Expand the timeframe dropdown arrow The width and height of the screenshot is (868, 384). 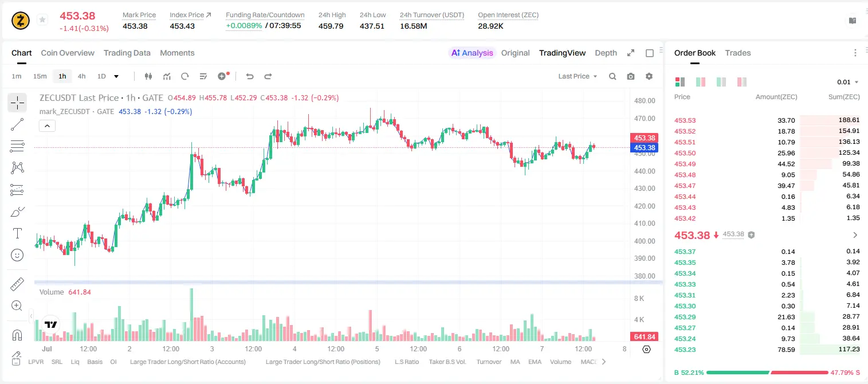pos(116,76)
